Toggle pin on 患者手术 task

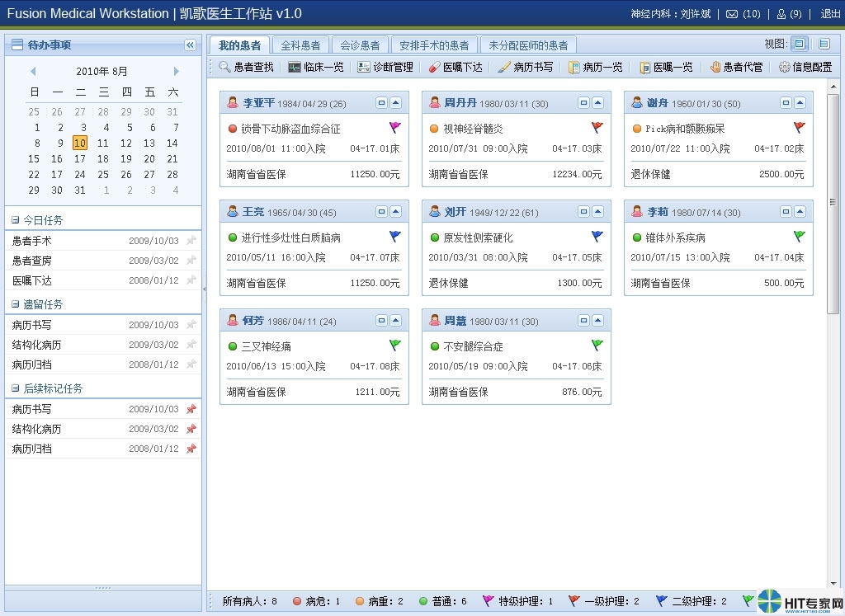pyautogui.click(x=191, y=241)
